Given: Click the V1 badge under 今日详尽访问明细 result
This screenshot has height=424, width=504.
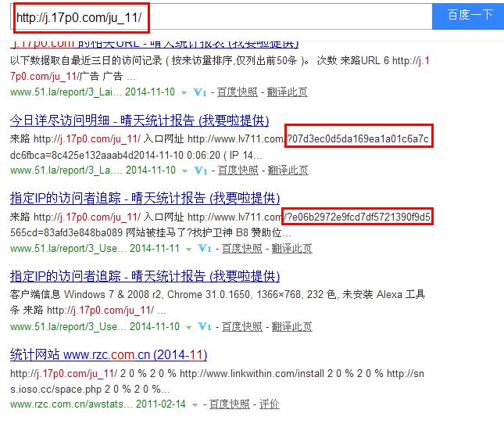Looking at the screenshot, I should pyautogui.click(x=200, y=170).
